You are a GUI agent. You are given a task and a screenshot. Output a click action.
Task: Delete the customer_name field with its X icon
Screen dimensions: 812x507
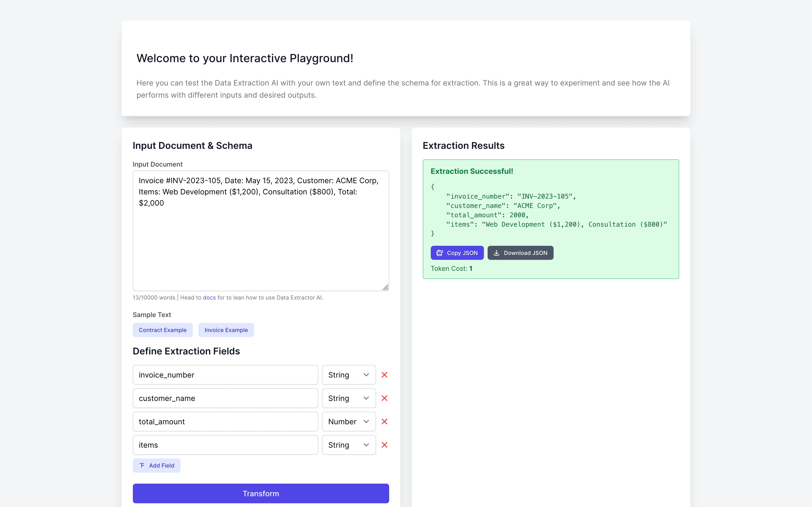coord(384,398)
